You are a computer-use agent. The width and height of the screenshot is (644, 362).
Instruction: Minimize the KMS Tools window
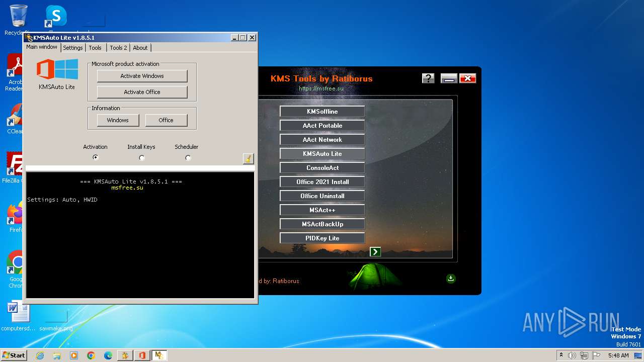click(x=449, y=78)
